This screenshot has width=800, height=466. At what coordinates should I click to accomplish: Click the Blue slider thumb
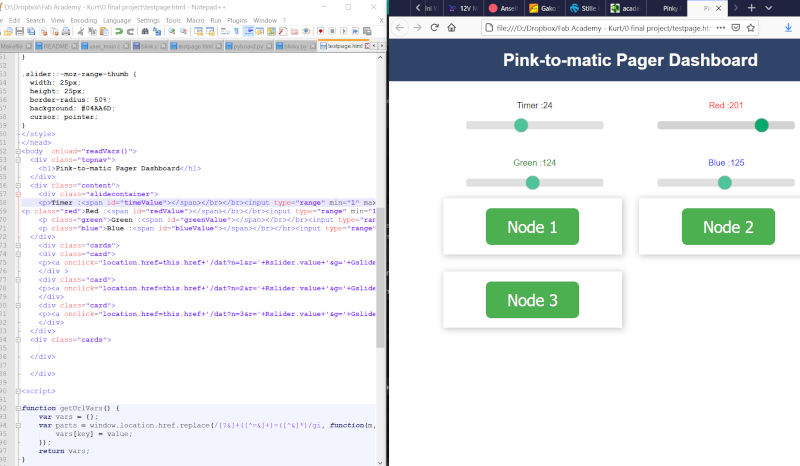tap(724, 183)
